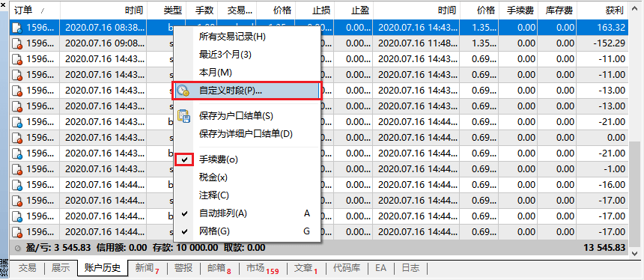Click the clock icon beside 自定义时段(P)
The width and height of the screenshot is (644, 280).
tap(183, 91)
